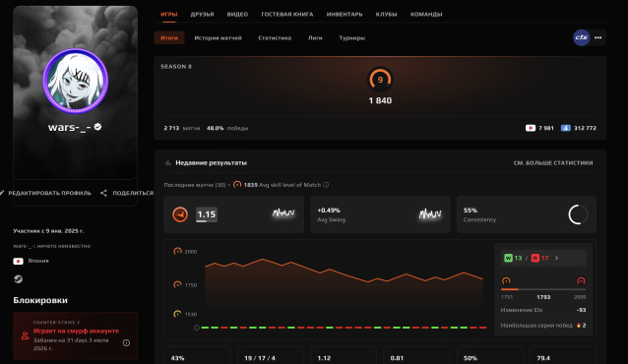Switch to the Команды tab

(426, 14)
